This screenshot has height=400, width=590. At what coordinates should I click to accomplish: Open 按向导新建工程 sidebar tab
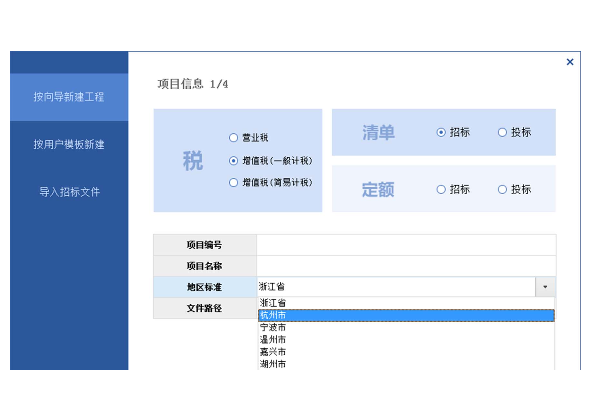(x=69, y=97)
